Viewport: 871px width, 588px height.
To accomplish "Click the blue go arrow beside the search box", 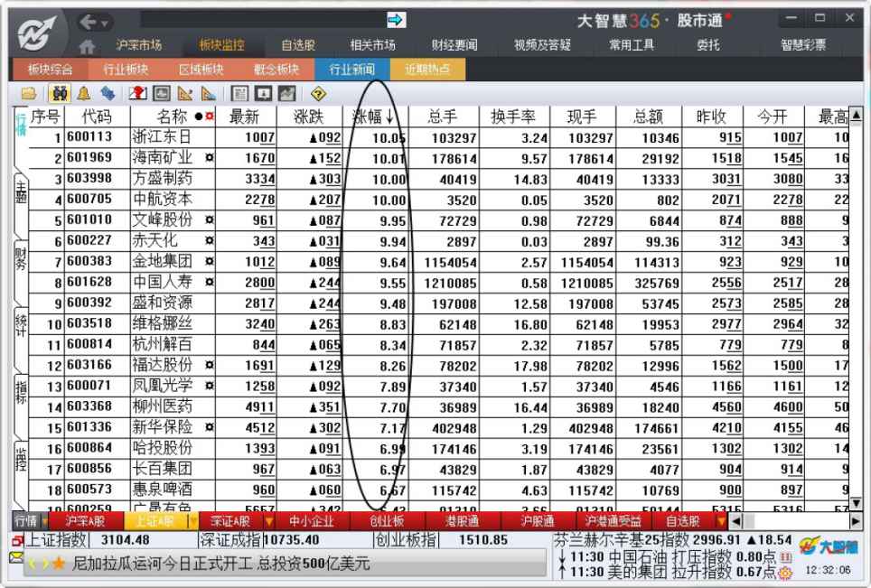I will 396,21.
